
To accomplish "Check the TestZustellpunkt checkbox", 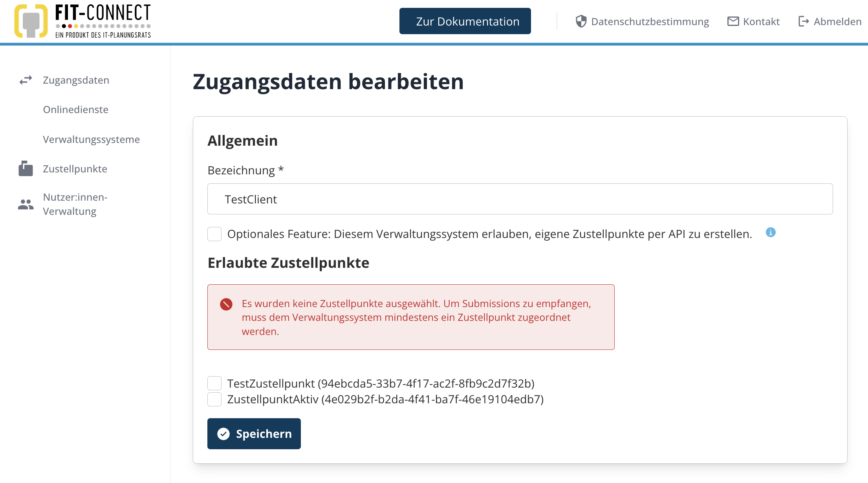I will (x=214, y=383).
